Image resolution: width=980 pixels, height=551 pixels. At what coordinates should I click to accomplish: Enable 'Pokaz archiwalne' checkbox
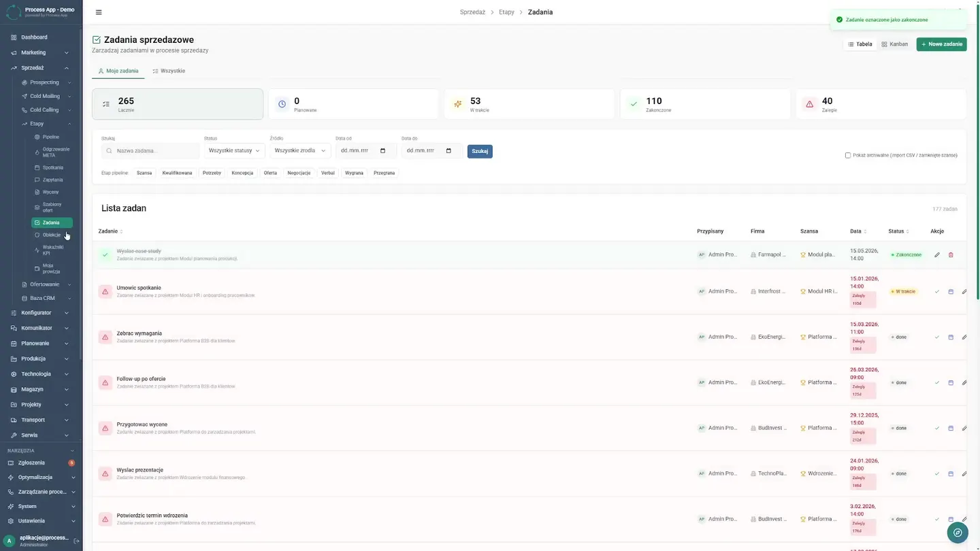pos(848,155)
